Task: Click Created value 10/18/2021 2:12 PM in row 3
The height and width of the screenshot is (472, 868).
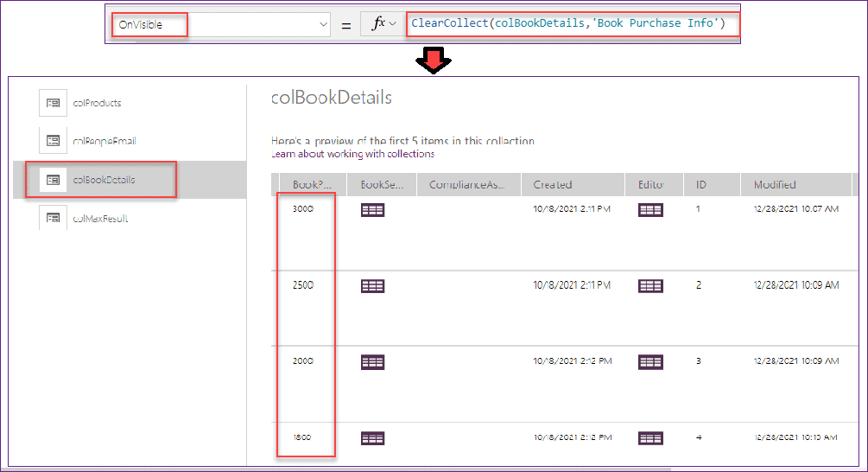Action: (x=573, y=360)
